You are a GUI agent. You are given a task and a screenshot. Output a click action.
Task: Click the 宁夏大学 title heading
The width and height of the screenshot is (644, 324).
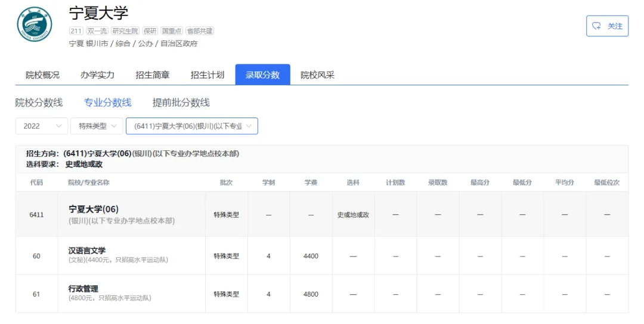(98, 13)
